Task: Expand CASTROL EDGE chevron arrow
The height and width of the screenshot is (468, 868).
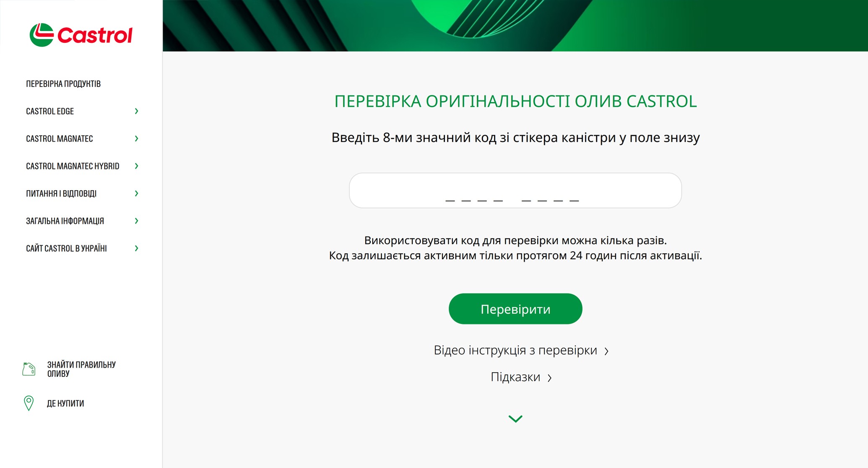Action: (136, 111)
